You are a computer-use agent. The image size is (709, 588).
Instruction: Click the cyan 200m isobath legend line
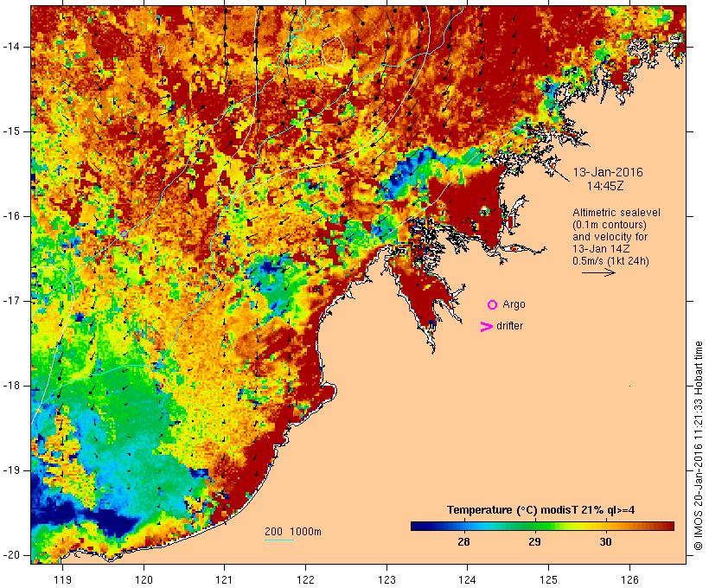279,540
